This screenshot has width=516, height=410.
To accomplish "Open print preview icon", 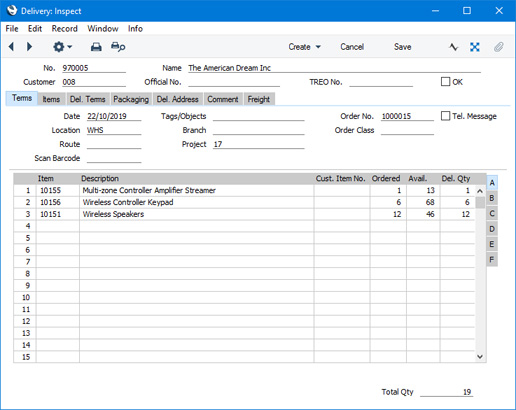I will pyautogui.click(x=118, y=47).
